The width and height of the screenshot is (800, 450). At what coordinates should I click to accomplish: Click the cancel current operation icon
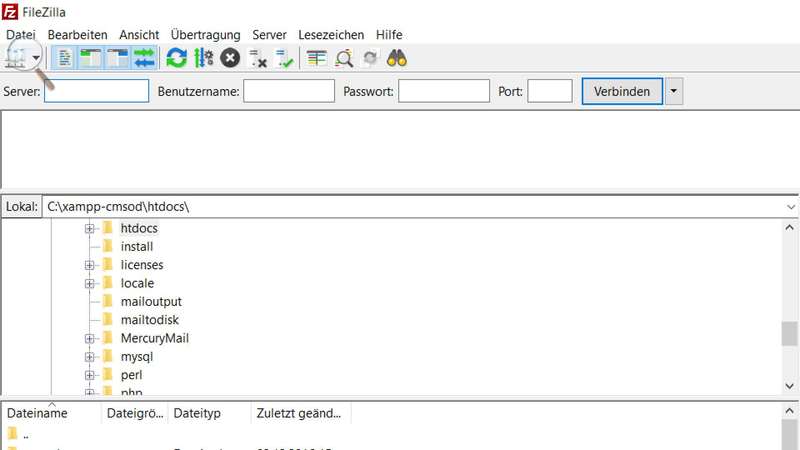[x=230, y=58]
